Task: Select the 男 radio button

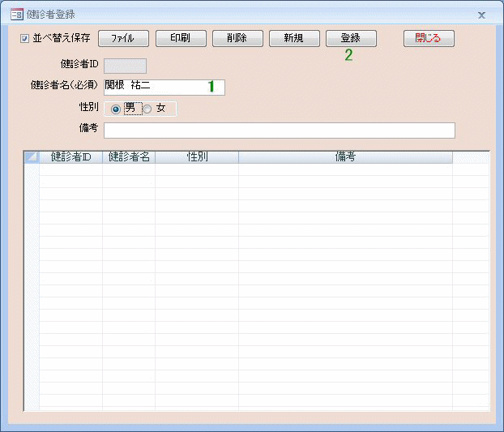Action: 116,109
